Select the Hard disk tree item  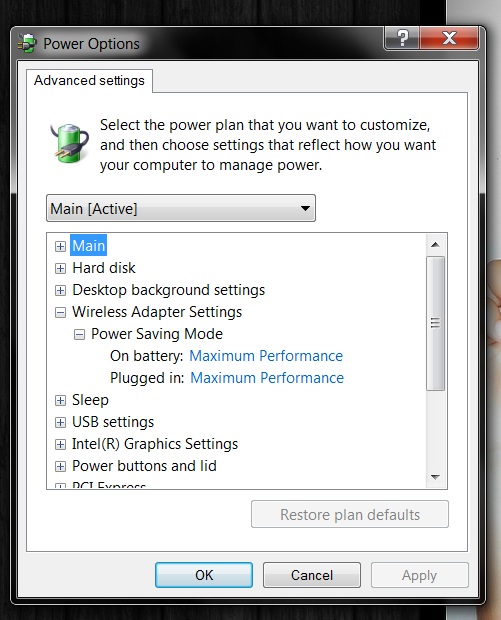[104, 268]
